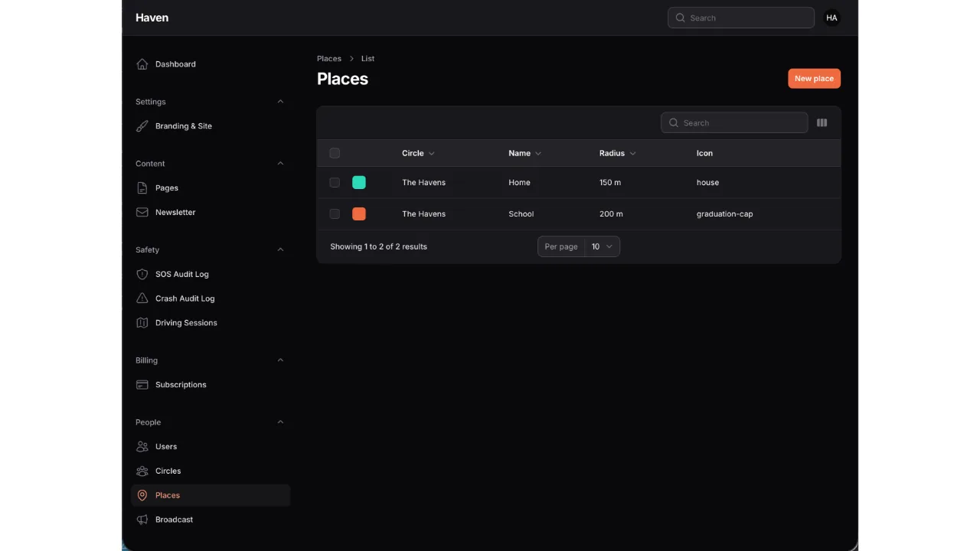
Task: Collapse the Safety sidebar group
Action: 280,250
